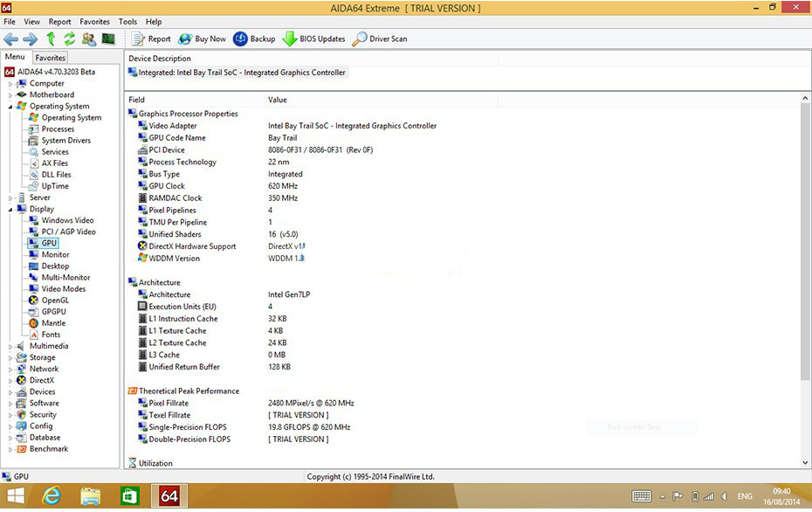Click the Back navigation arrow
Screen dimensions: 812x512
tap(10, 38)
